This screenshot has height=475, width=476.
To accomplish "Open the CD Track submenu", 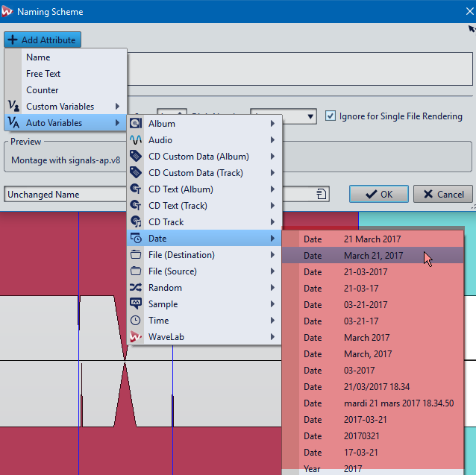I will click(204, 221).
